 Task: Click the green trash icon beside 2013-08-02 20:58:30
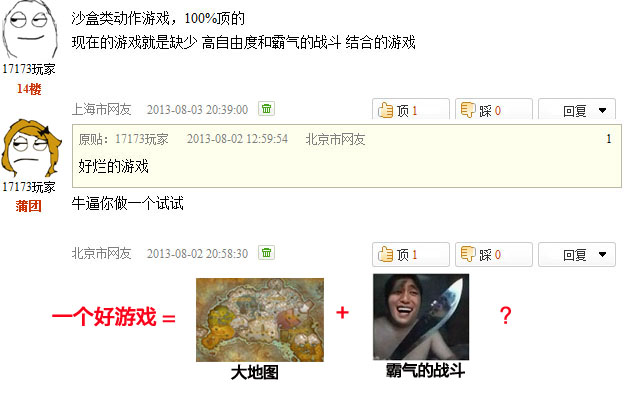(x=266, y=253)
